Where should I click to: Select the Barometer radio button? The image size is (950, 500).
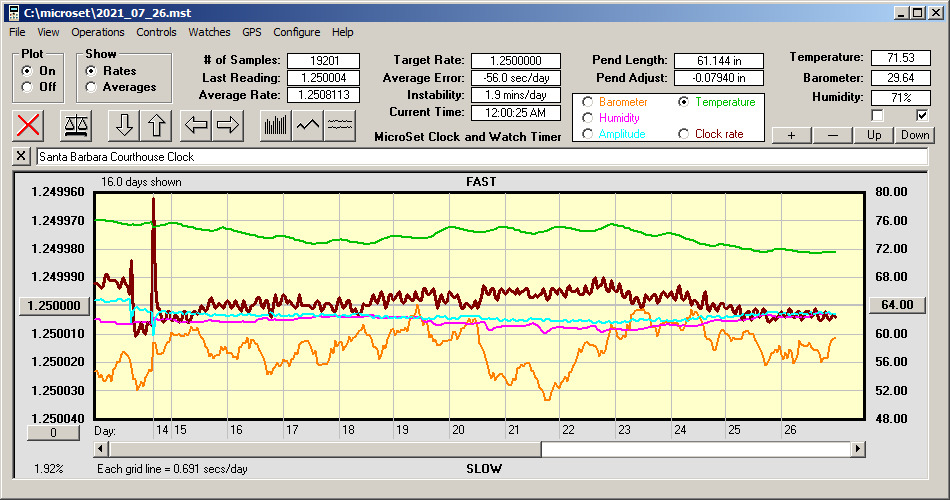[587, 102]
